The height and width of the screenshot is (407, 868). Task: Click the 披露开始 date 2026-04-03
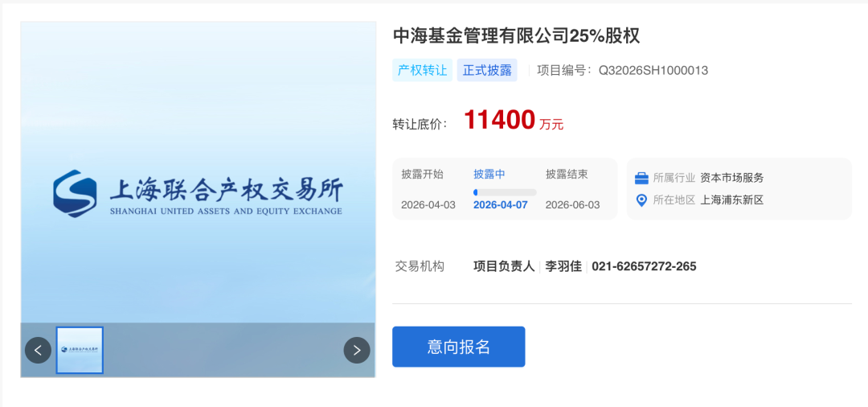pos(428,205)
